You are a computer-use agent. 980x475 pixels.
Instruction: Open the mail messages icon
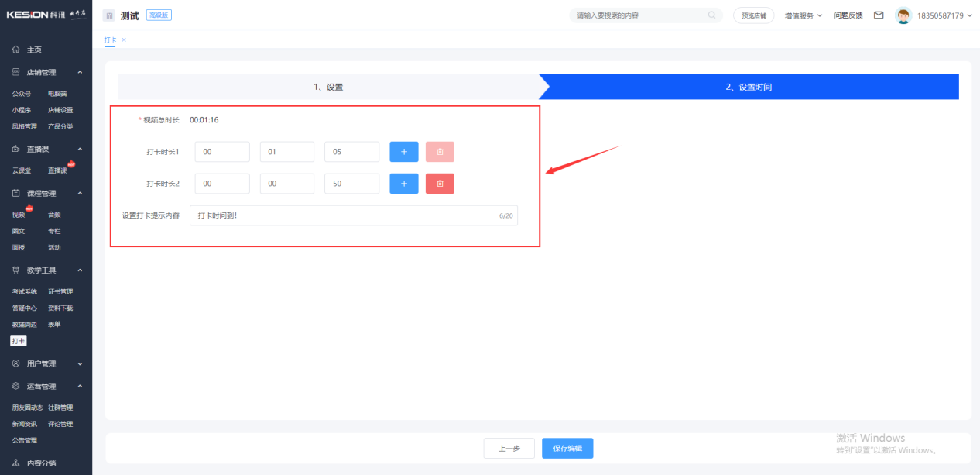[x=879, y=15]
